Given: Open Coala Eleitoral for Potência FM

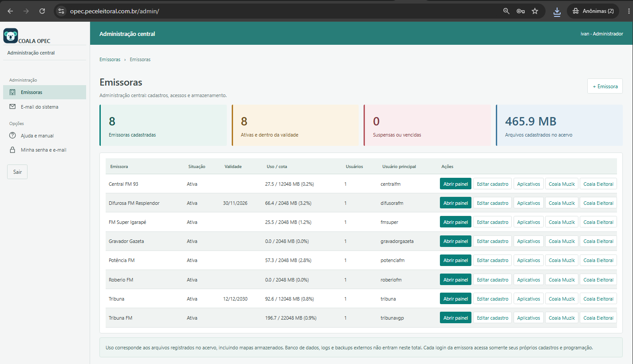Looking at the screenshot, I should (x=598, y=260).
